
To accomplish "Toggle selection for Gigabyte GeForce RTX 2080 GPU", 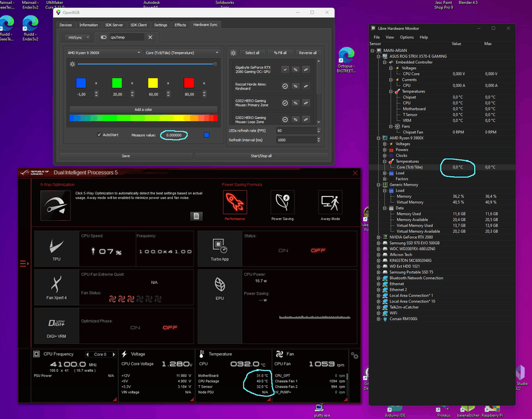I will (285, 70).
